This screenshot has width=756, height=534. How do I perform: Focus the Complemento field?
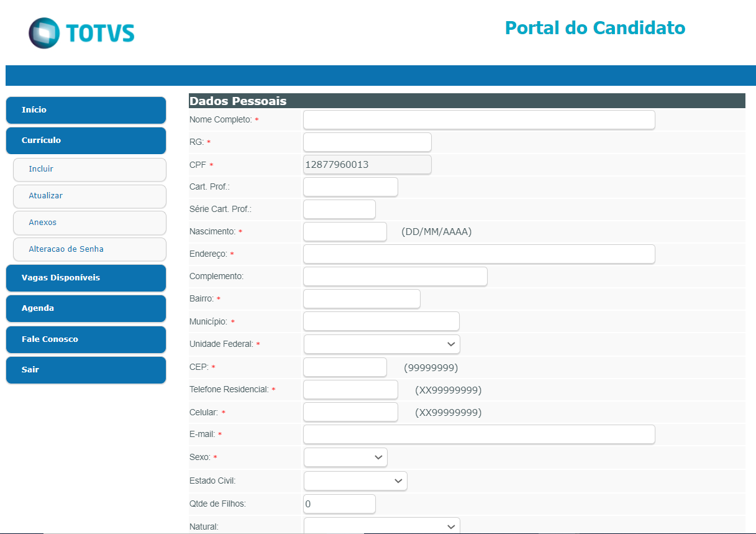click(395, 277)
